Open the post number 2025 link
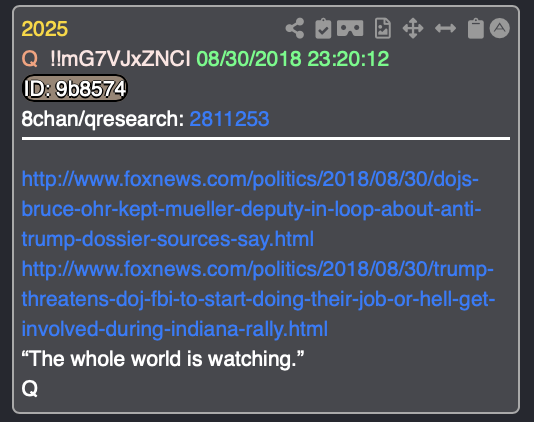Viewport: 534px width, 422px height. click(x=45, y=29)
